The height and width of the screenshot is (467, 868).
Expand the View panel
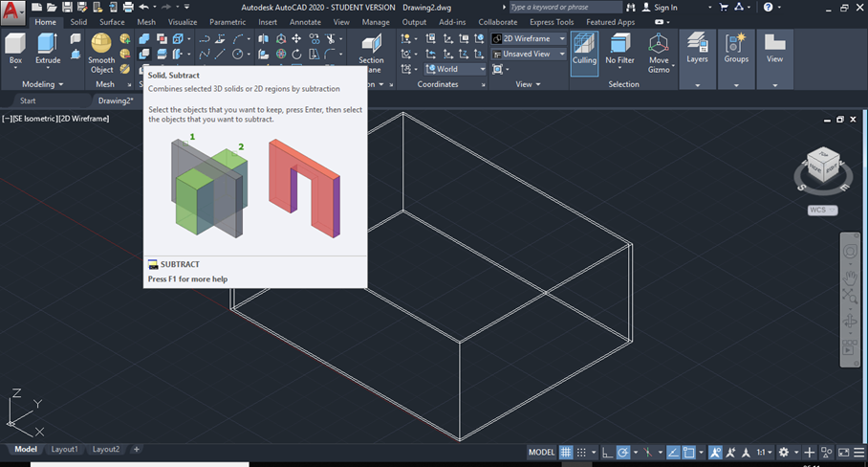528,84
